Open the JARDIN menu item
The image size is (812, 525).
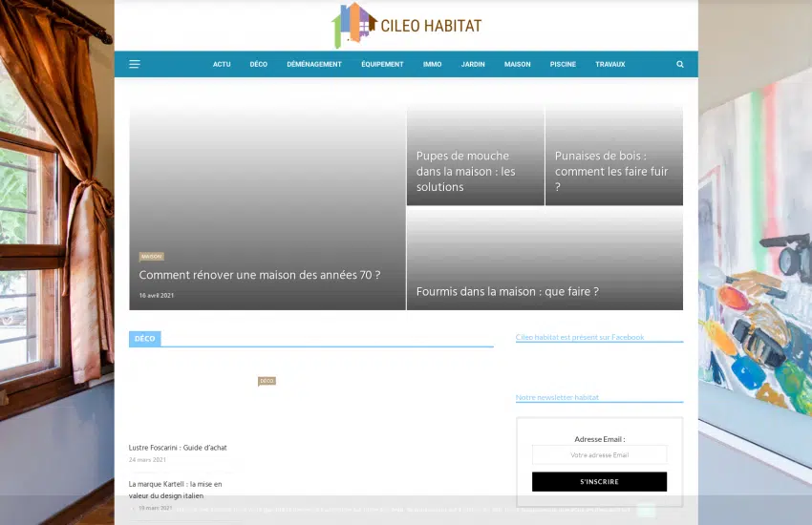point(473,64)
